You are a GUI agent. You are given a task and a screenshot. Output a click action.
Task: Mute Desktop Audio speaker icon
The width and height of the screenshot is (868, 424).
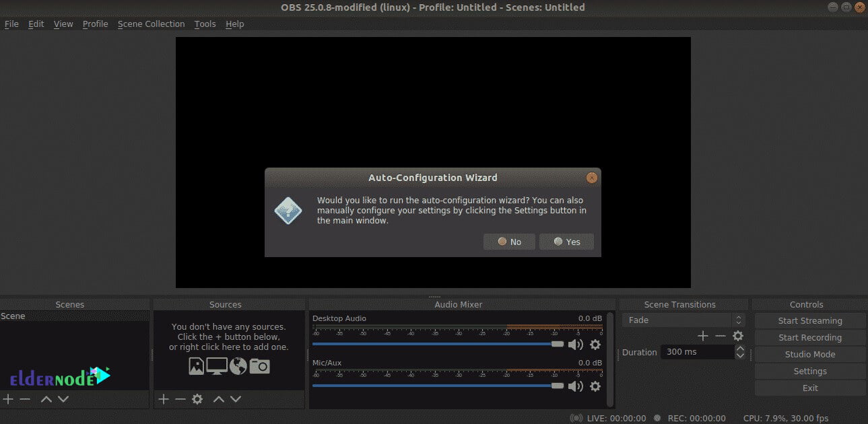[575, 345]
